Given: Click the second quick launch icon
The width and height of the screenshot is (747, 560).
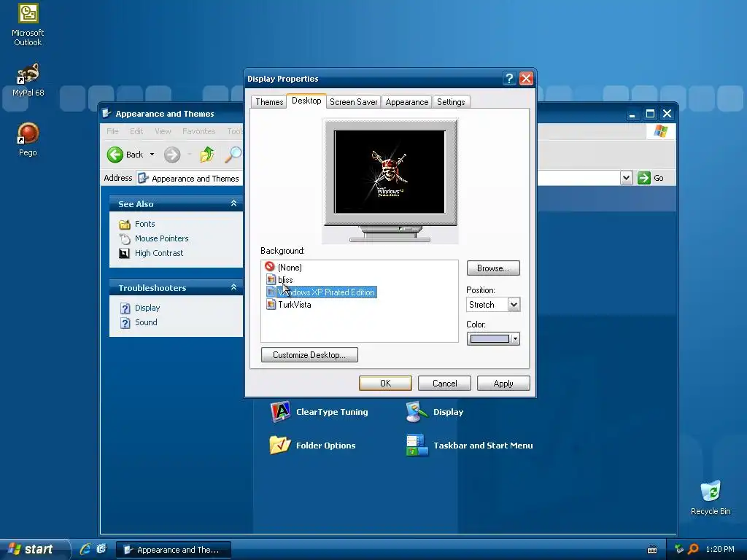Looking at the screenshot, I should [102, 549].
